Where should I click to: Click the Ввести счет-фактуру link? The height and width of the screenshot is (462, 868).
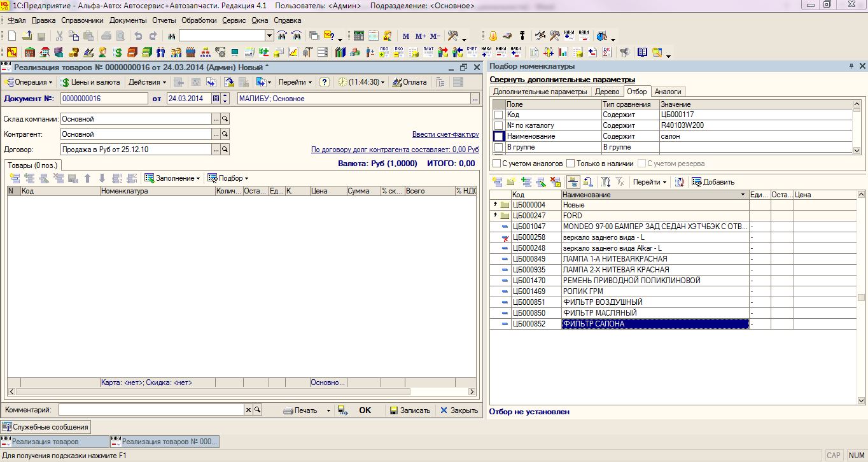445,134
